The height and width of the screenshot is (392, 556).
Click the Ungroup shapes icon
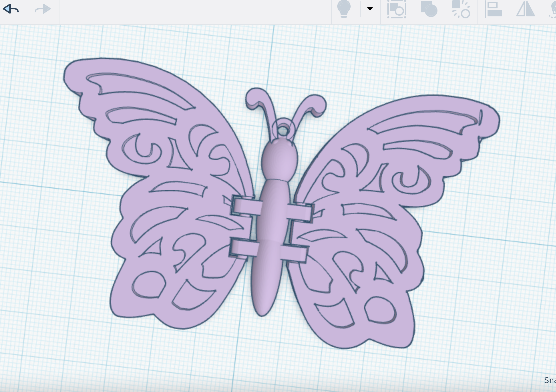[x=461, y=9]
